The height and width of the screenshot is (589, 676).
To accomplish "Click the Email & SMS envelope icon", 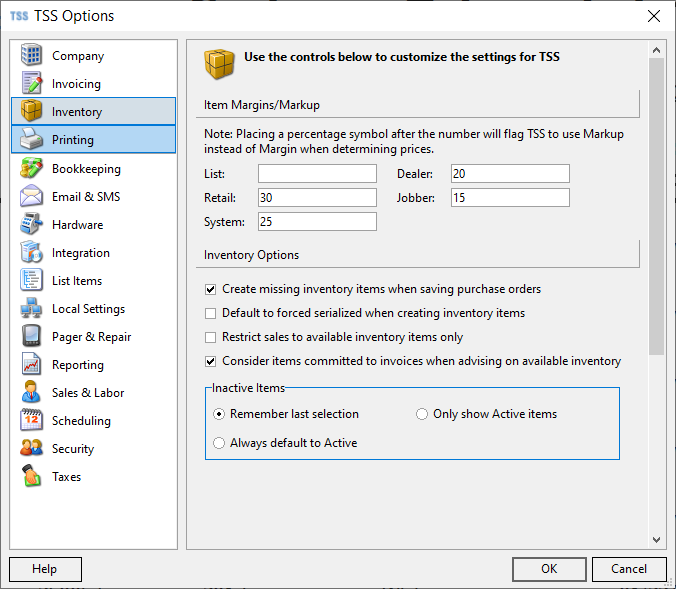I will [31, 196].
